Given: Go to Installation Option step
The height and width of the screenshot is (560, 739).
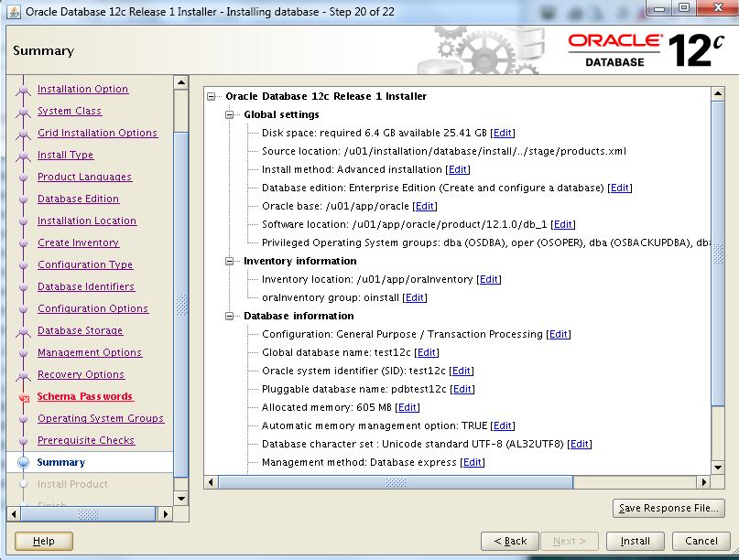Looking at the screenshot, I should pos(83,89).
